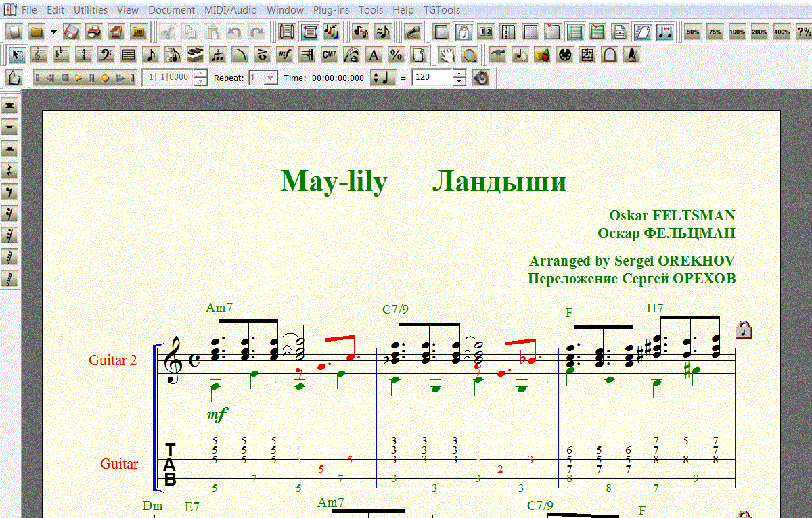The height and width of the screenshot is (518, 812).
Task: Set zoom to 400%
Action: [782, 32]
